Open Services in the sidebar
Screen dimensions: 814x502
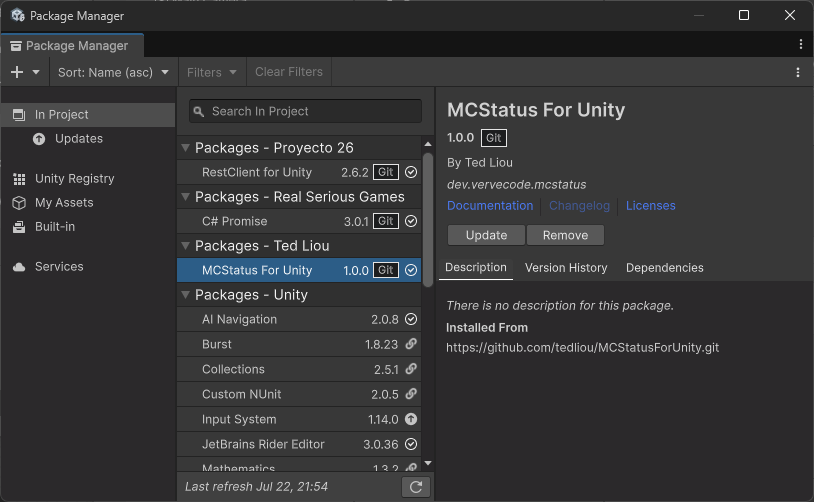[x=59, y=266]
